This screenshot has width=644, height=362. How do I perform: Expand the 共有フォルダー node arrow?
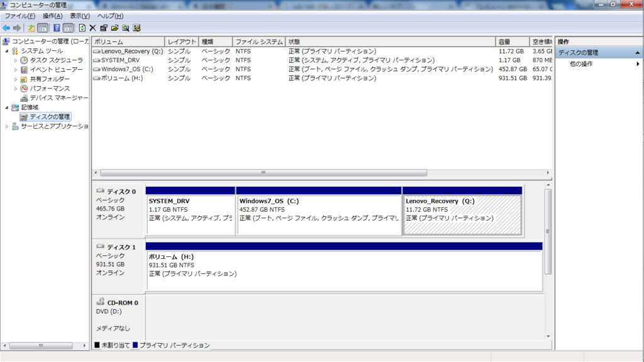click(16, 79)
